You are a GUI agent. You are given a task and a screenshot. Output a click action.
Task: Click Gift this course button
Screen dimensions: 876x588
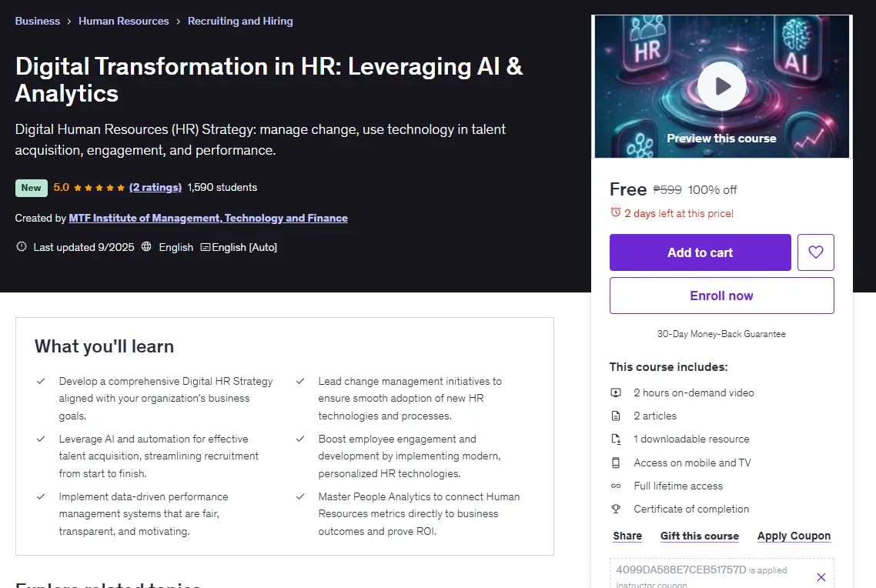pyautogui.click(x=700, y=536)
